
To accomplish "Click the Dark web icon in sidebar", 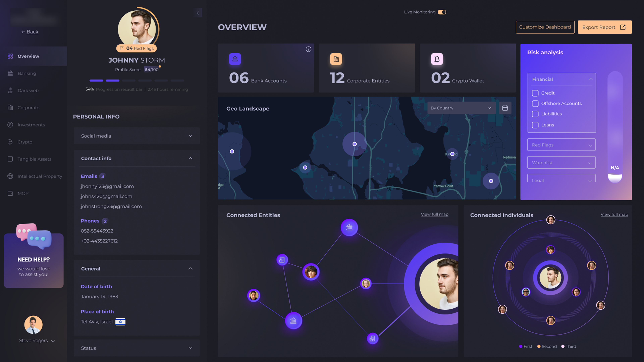I will (x=10, y=90).
